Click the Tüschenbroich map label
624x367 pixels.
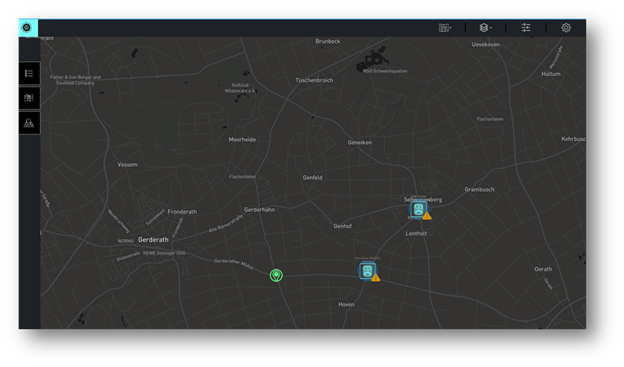click(x=314, y=80)
